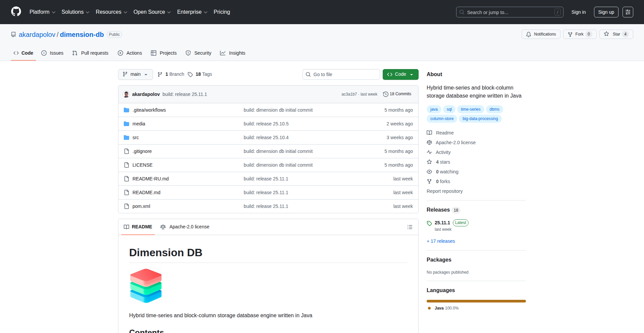Viewport: 644px width, 333px height.
Task: Click the + 17 releases link
Action: tap(441, 241)
